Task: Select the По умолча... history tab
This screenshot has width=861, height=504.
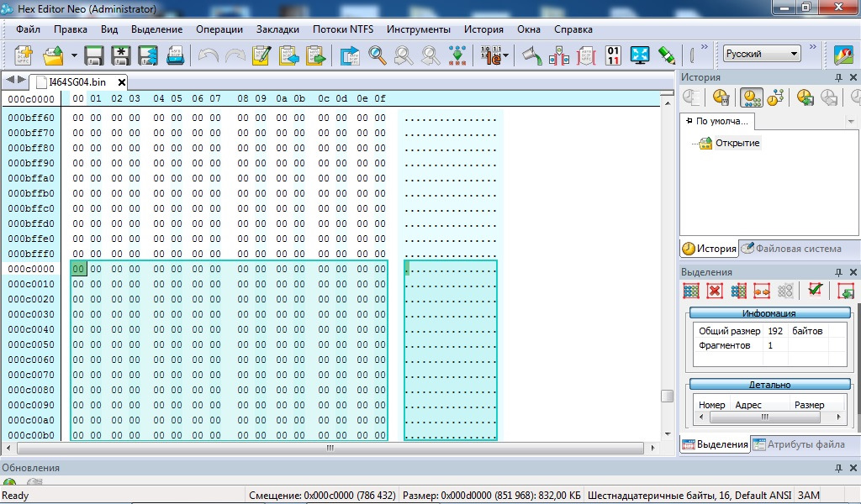Action: pos(718,121)
